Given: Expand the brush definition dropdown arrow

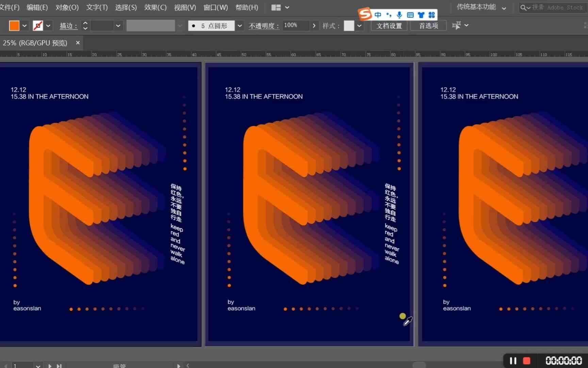Looking at the screenshot, I should click(x=240, y=26).
